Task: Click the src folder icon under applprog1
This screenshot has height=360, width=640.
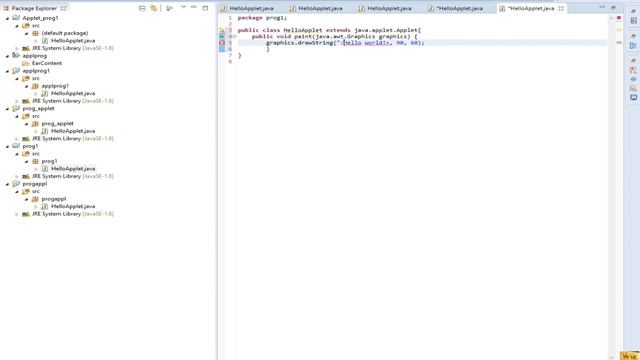Action: (26, 78)
